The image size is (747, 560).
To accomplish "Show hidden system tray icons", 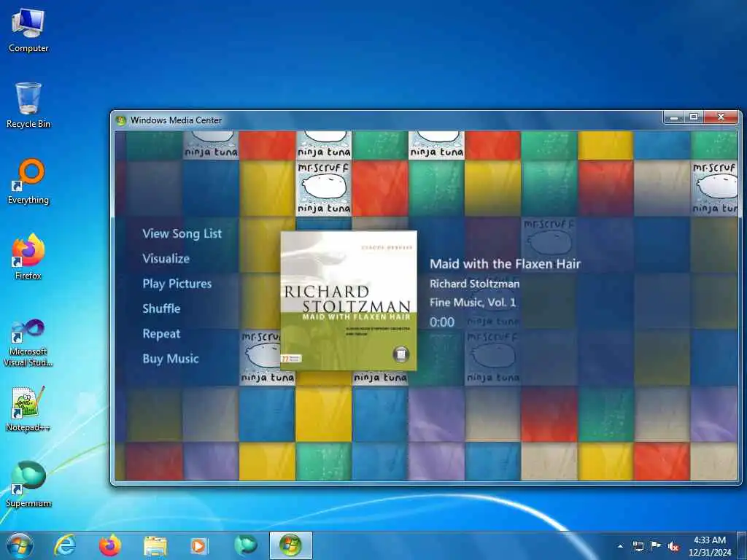I will (620, 546).
